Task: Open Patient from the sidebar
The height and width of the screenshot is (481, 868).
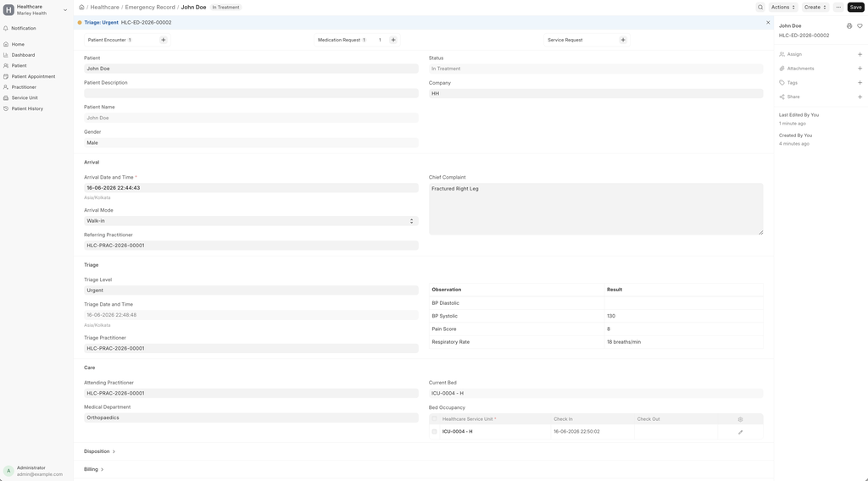Action: [19, 65]
